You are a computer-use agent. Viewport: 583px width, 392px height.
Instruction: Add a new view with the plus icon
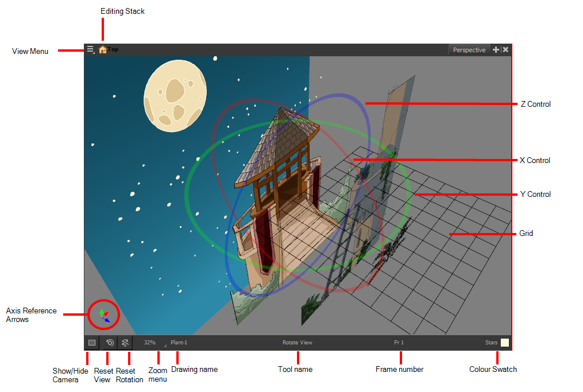[496, 50]
